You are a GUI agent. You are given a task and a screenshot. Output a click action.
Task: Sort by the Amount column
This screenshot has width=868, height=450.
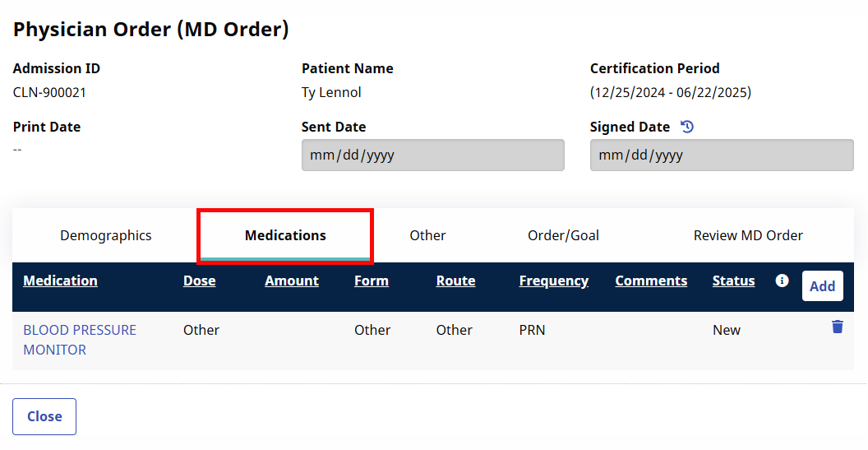(x=292, y=281)
